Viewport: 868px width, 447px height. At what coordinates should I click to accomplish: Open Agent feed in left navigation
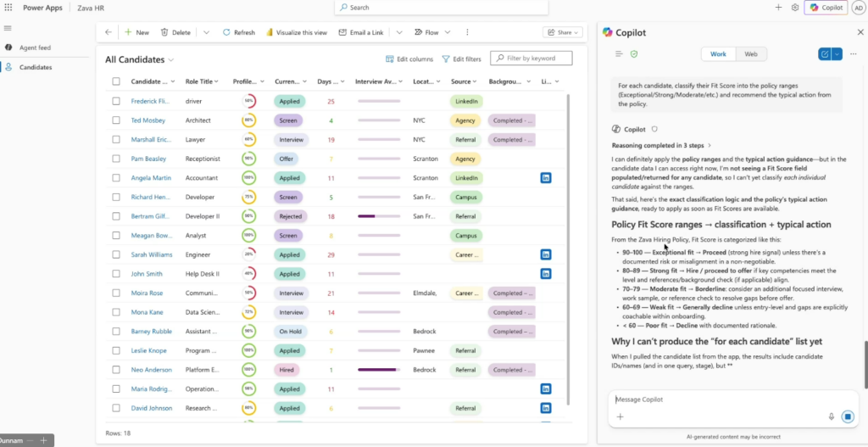[x=35, y=47]
